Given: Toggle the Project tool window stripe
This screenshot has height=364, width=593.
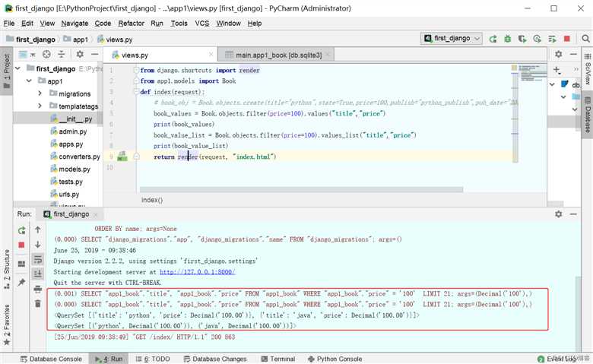Looking at the screenshot, I should click(x=6, y=71).
